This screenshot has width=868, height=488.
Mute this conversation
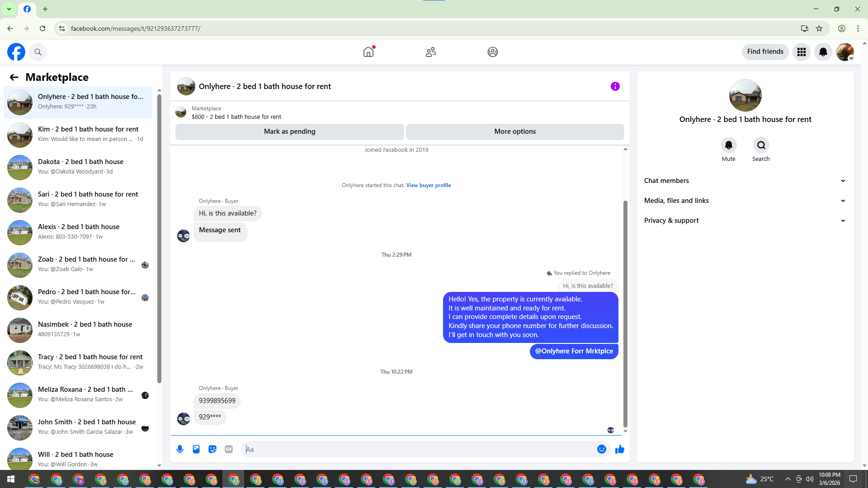coord(728,145)
